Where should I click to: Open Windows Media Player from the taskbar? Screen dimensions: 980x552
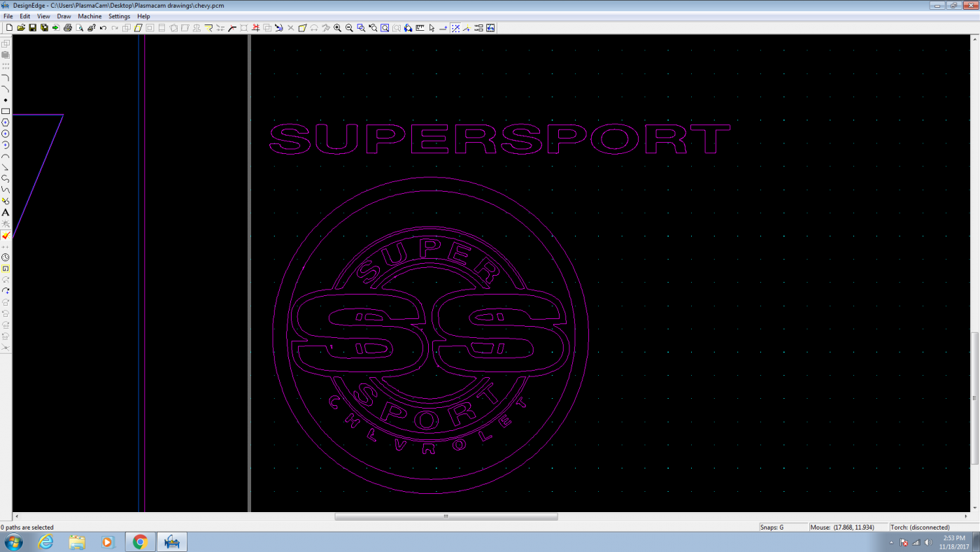pyautogui.click(x=108, y=542)
